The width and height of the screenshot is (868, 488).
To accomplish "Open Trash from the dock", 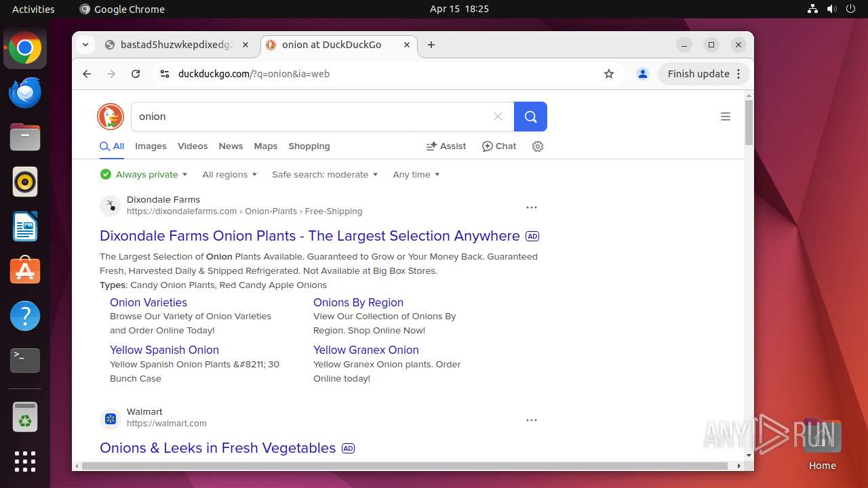I will pos(25,418).
